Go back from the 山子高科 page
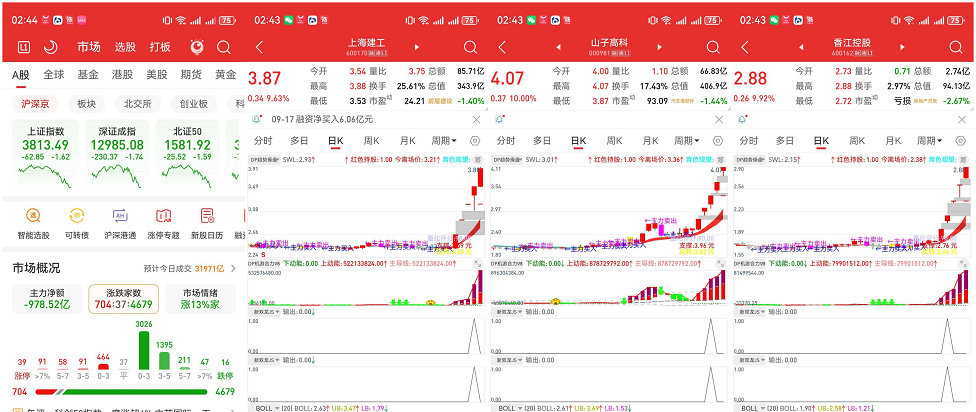Viewport: 976px width, 412px height. pos(502,47)
